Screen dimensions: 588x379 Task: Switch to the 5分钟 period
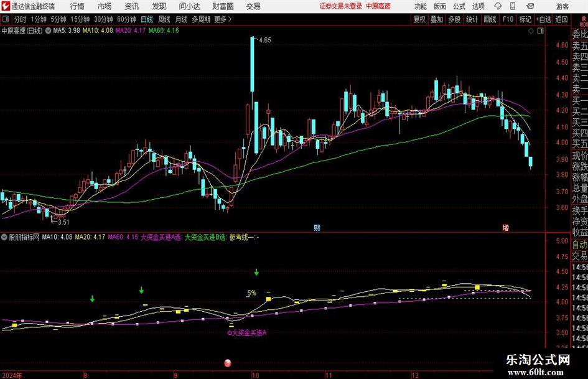point(58,19)
